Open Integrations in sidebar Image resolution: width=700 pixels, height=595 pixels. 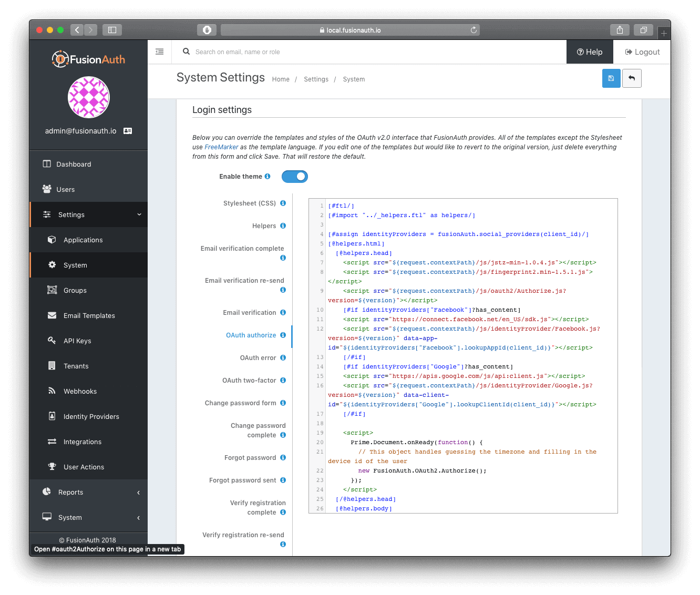(83, 442)
